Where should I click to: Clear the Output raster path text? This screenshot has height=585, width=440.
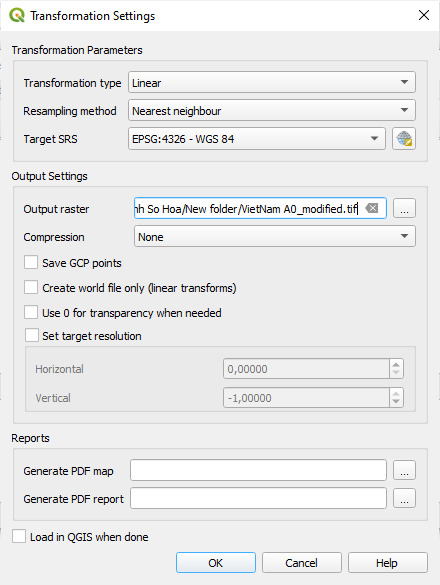tap(372, 208)
